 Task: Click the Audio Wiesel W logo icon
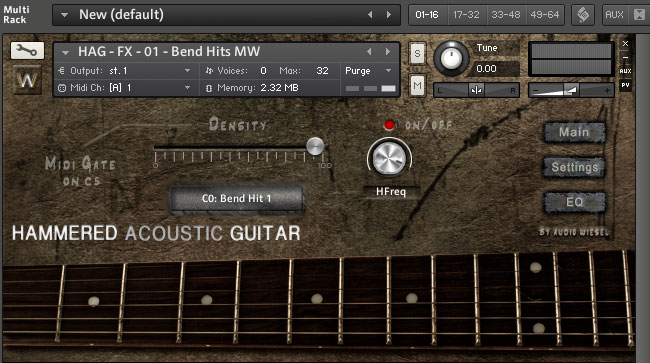point(27,80)
